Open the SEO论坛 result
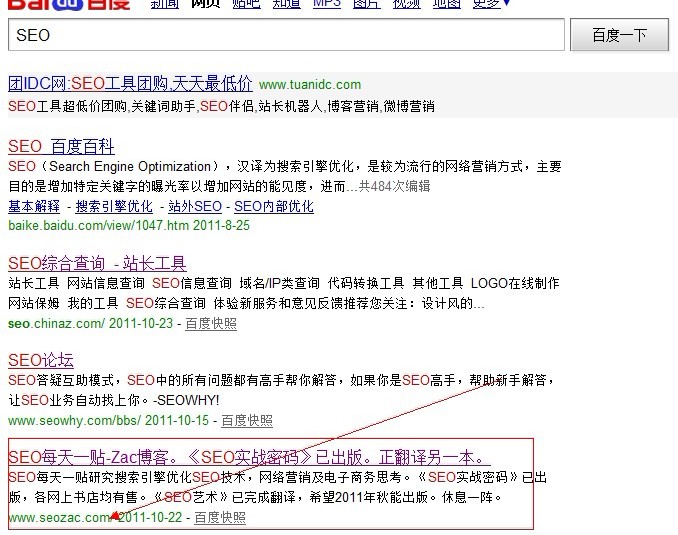 click(41, 360)
